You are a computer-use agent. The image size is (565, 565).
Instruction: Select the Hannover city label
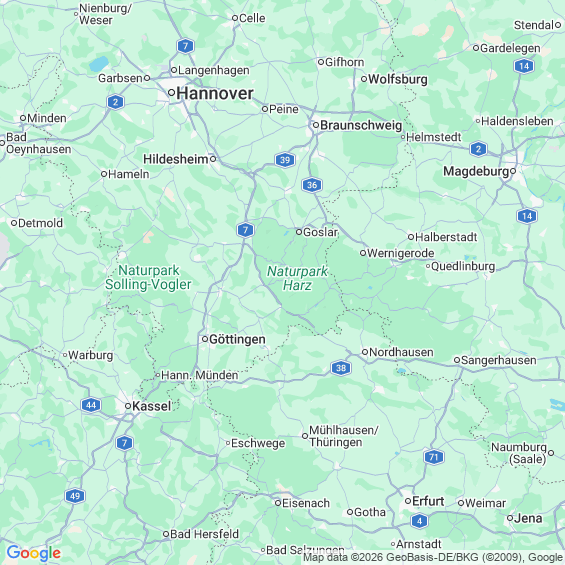pos(215,94)
